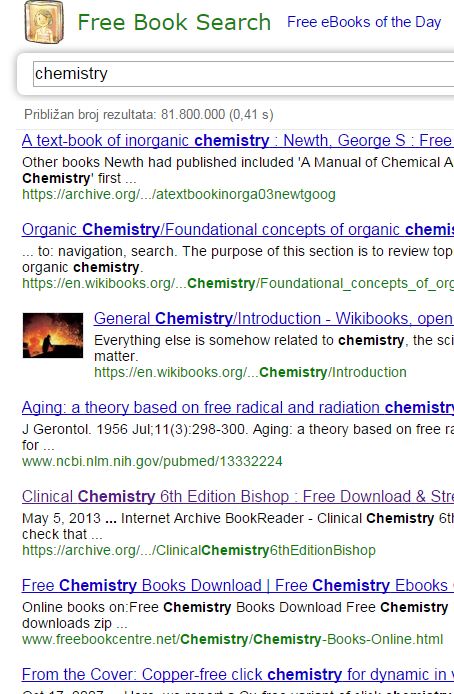Visit the ncbi pubmed 13332224 URL

pyautogui.click(x=152, y=462)
